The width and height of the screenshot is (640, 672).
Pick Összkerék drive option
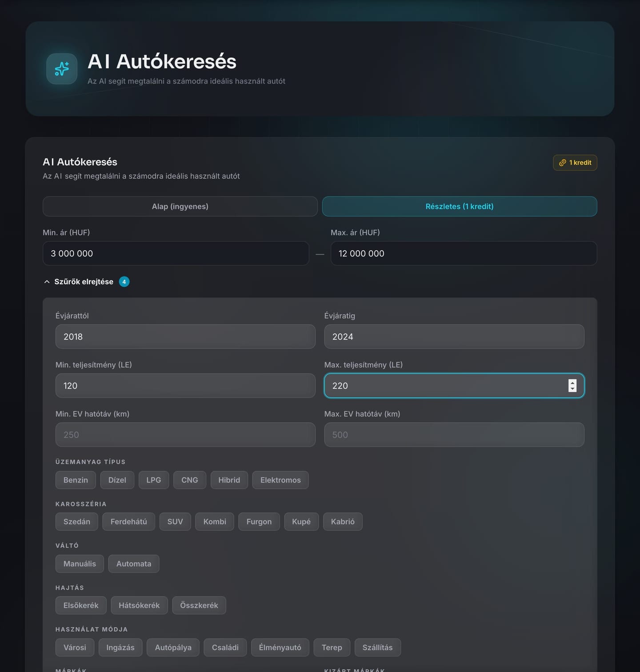pos(199,605)
